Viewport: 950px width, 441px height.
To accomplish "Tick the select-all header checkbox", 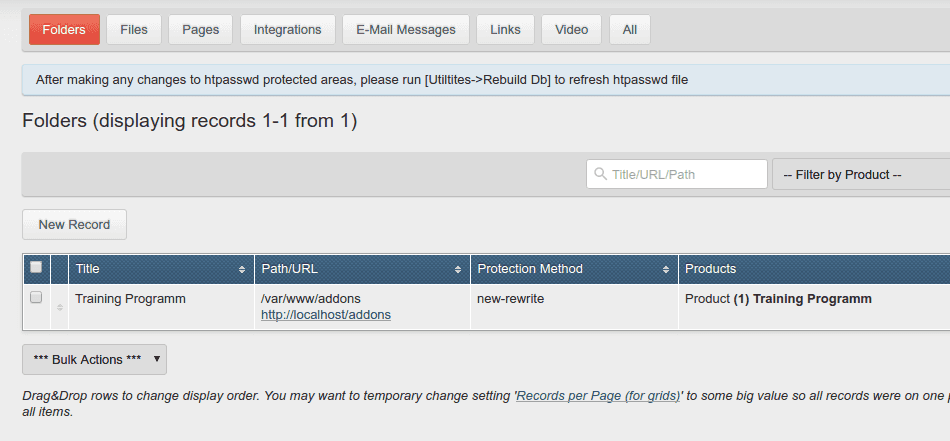I will pyautogui.click(x=36, y=267).
